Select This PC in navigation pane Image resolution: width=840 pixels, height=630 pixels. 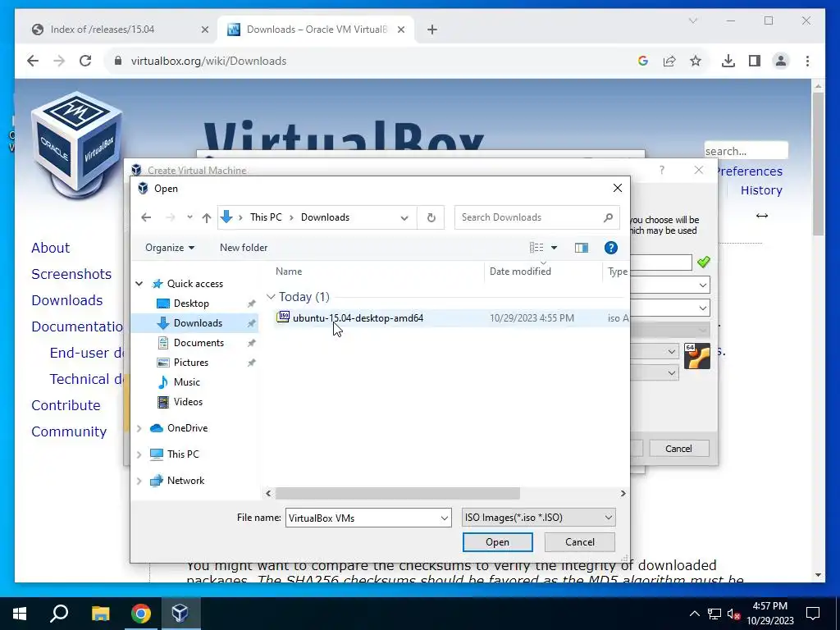[183, 454]
